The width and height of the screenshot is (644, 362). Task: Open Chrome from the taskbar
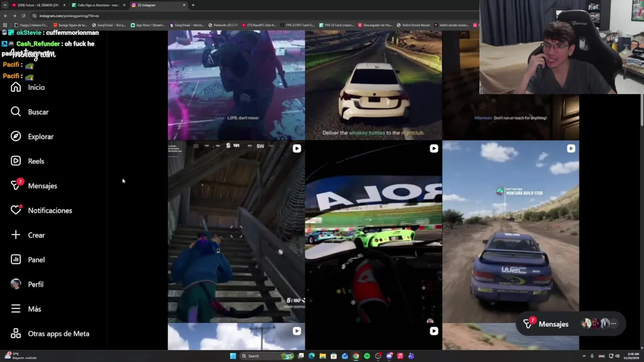coord(356,356)
